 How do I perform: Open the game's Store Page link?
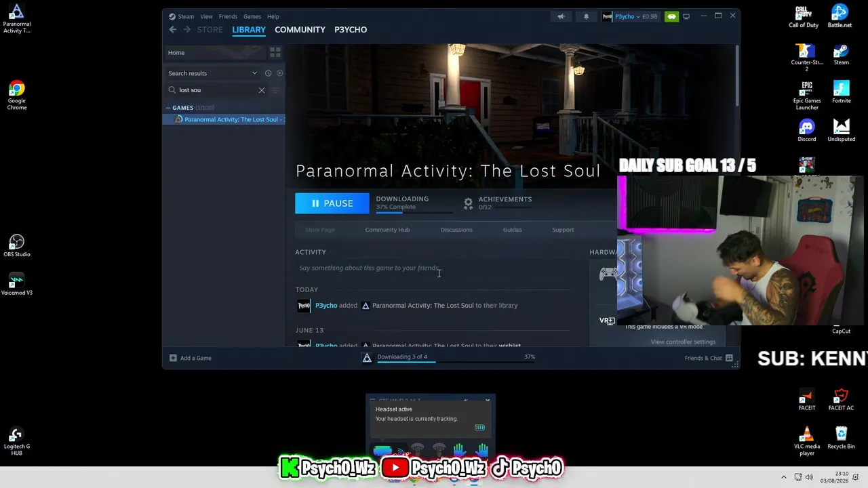[319, 230]
